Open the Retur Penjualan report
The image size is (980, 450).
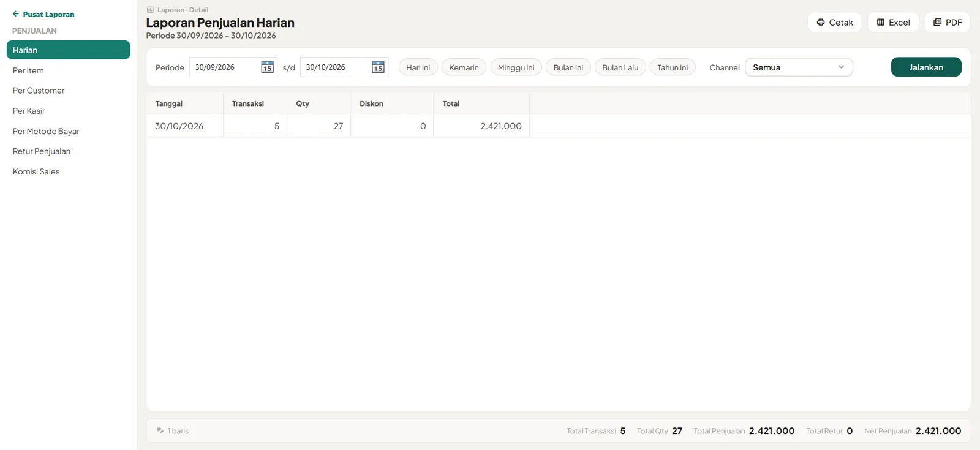42,151
